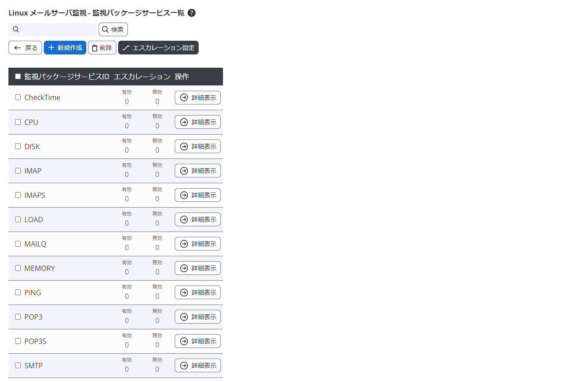Click the help question mark icon
The width and height of the screenshot is (588, 382).
[192, 13]
